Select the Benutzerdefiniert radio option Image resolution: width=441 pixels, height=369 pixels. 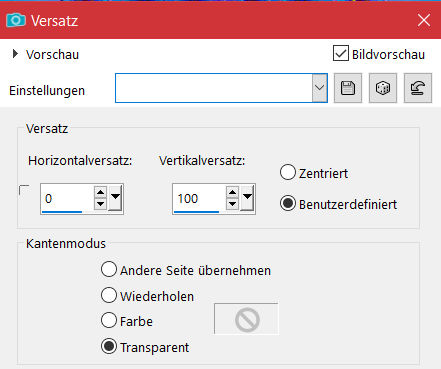[x=288, y=203]
